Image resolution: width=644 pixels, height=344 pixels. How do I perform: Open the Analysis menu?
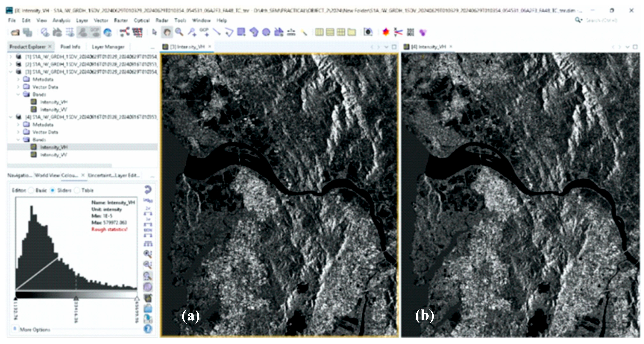pyautogui.click(x=62, y=20)
